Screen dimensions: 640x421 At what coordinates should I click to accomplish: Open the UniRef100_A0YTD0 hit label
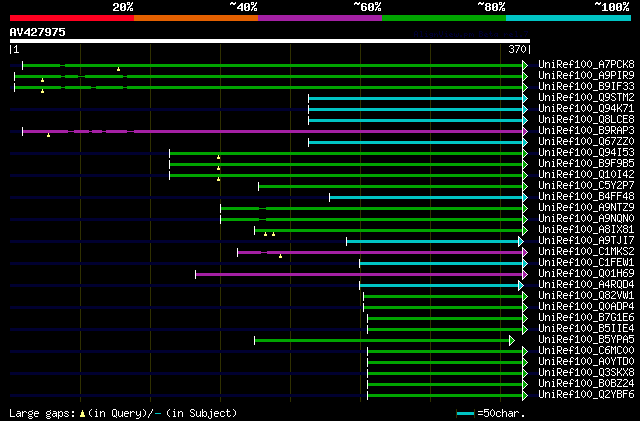(586, 362)
